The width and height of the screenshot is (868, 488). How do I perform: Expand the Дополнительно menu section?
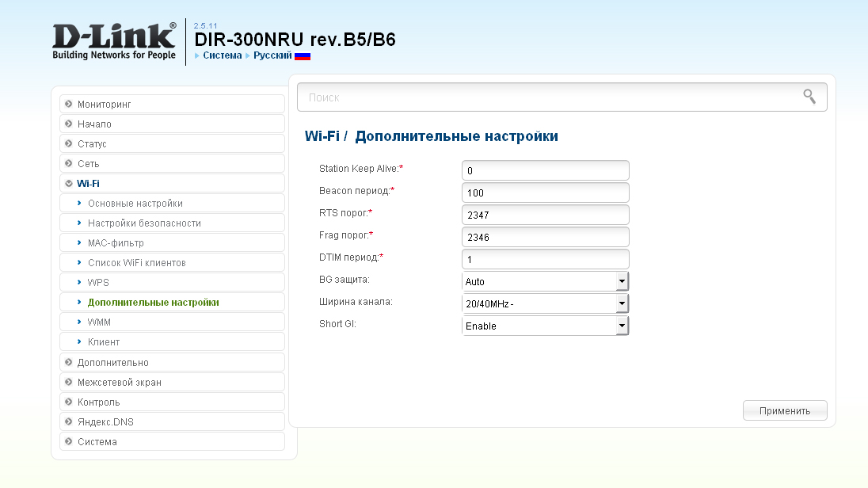[x=172, y=362]
